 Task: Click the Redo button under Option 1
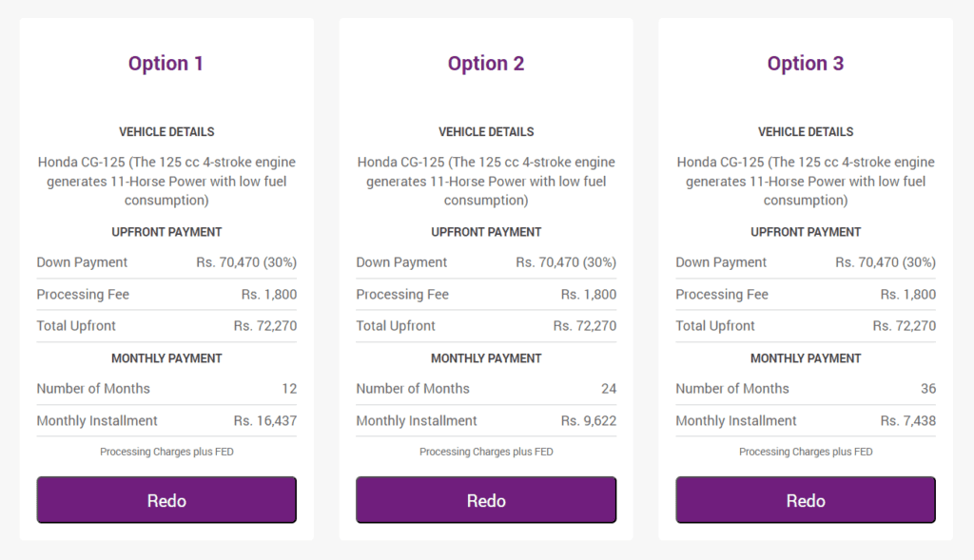click(x=166, y=500)
